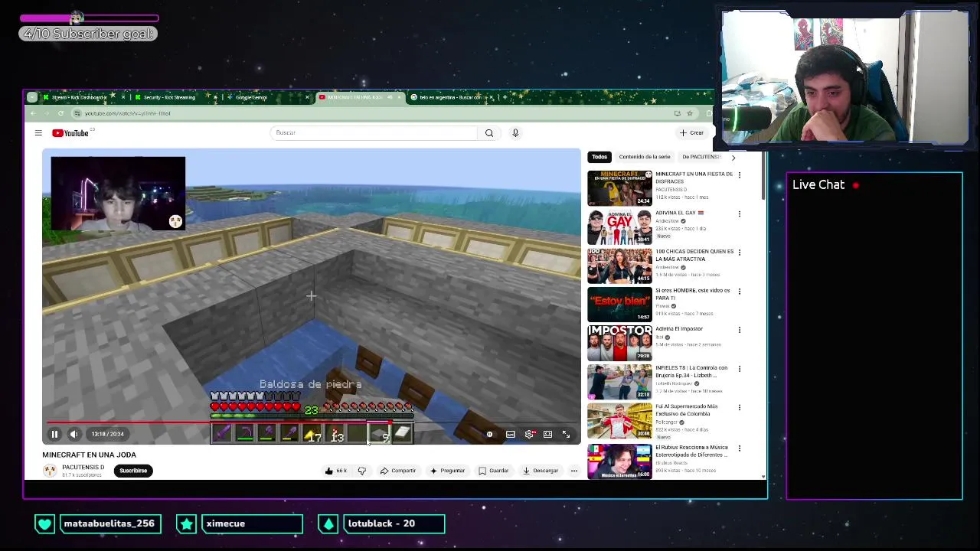The image size is (980, 551).
Task: Dislike the video with thumbs down
Action: coord(362,471)
